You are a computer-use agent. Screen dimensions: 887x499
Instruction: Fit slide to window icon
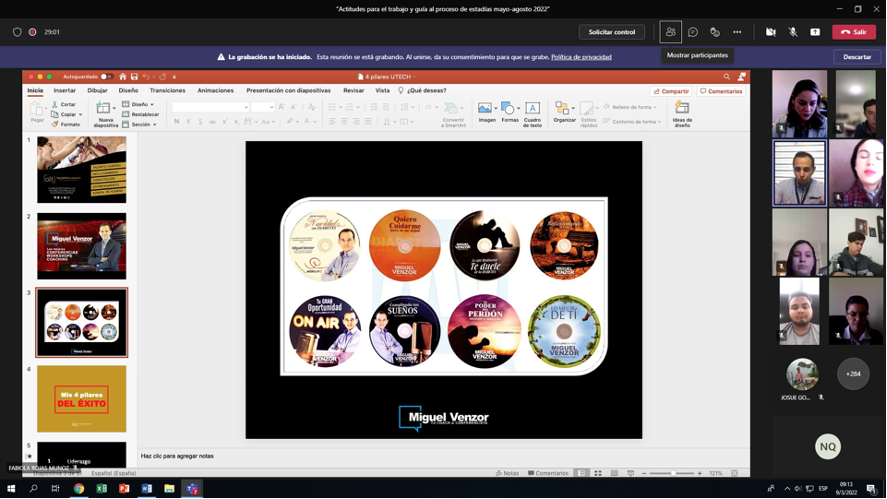pos(734,473)
